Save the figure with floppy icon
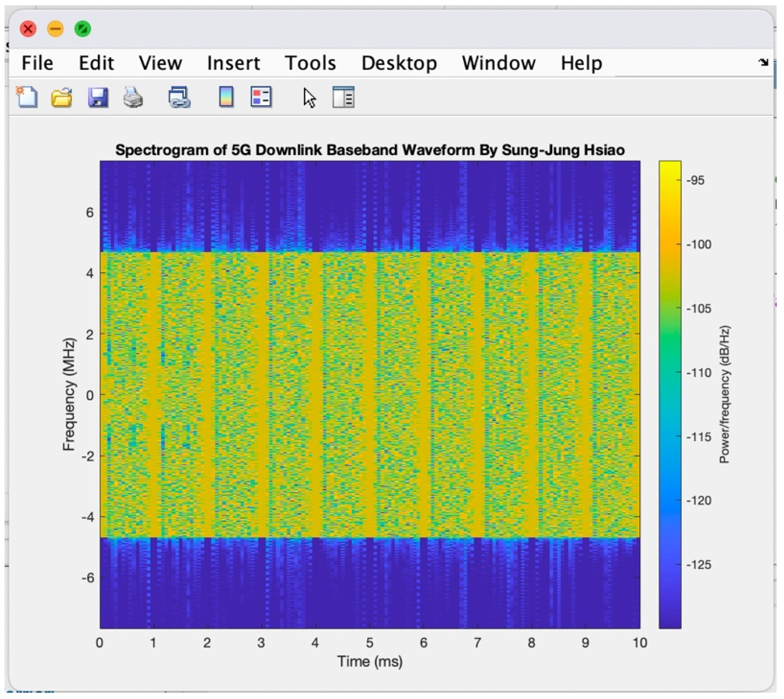This screenshot has width=784, height=699. (98, 97)
